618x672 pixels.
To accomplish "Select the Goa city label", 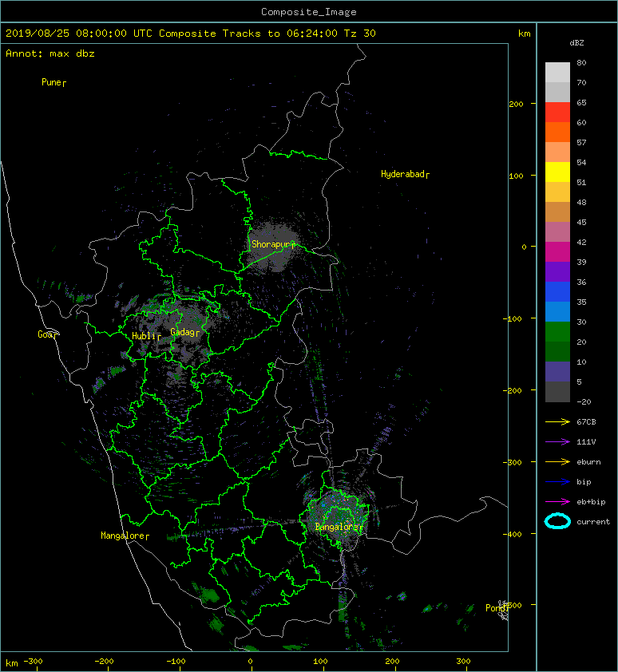I will 47,334.
